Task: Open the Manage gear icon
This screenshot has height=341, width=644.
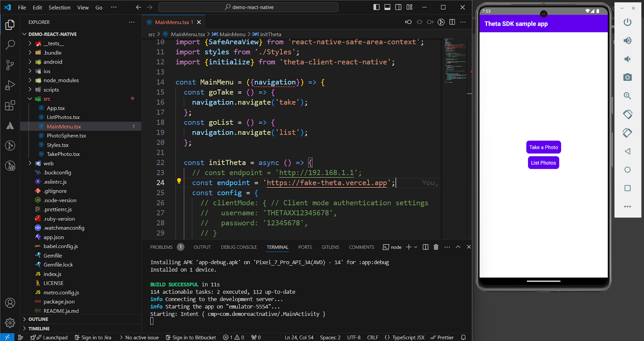Action: tap(10, 323)
